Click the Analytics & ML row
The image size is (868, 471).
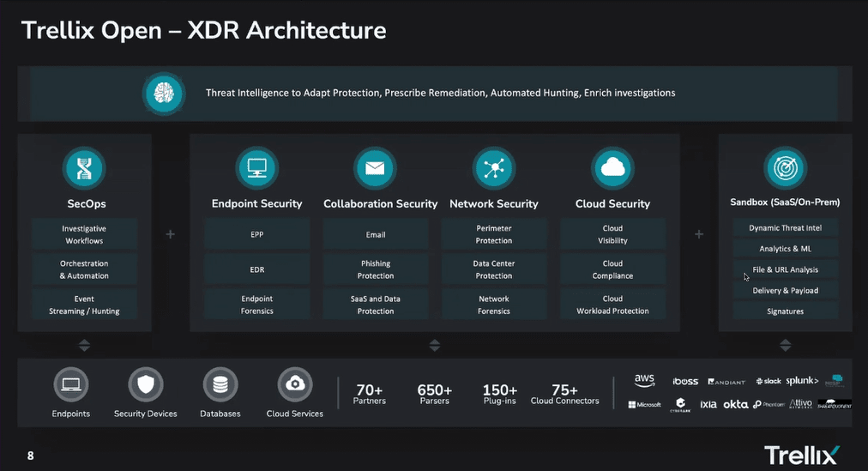click(x=785, y=249)
